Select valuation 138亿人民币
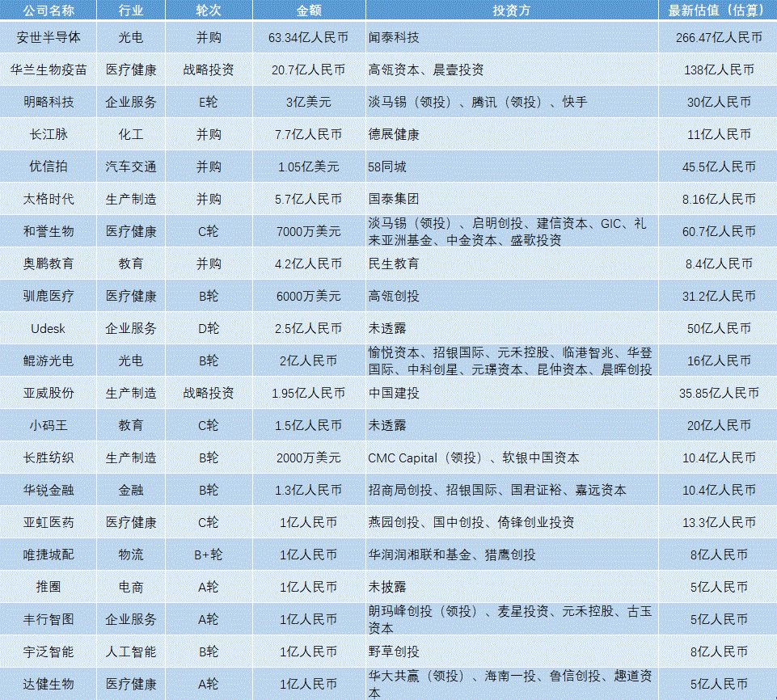Viewport: 777px width, 700px height. tap(719, 70)
